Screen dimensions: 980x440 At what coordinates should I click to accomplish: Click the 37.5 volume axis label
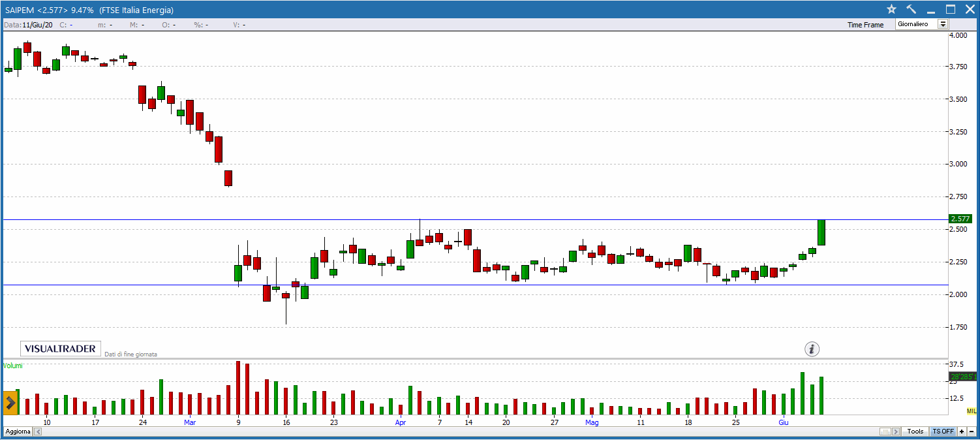(958, 364)
